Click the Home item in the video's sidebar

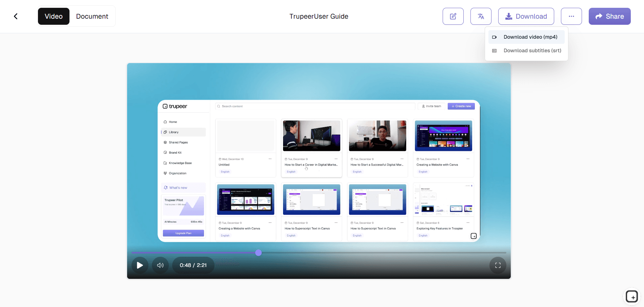tap(183, 122)
